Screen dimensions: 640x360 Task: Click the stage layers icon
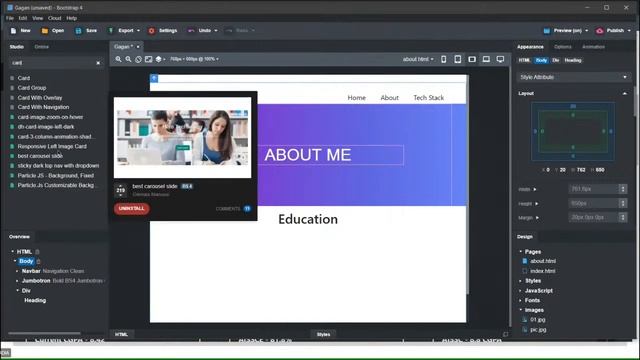(160, 59)
